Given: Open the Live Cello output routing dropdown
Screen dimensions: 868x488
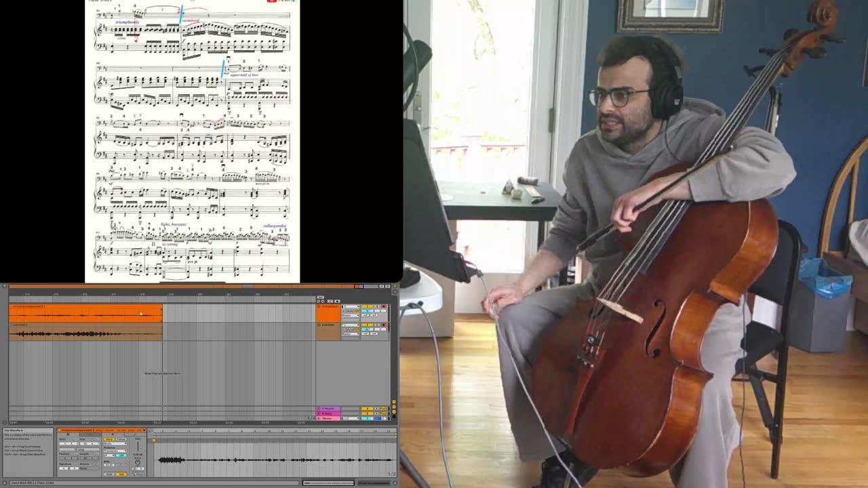Looking at the screenshot, I should (x=351, y=334).
